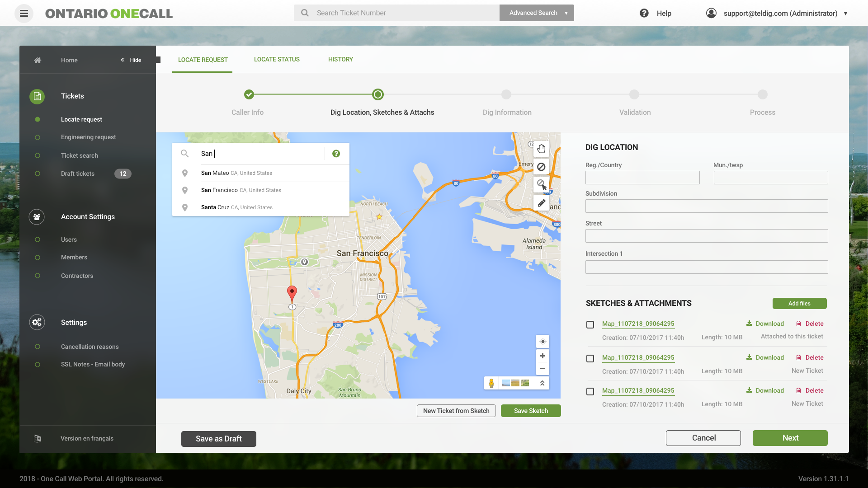Click the pencil draw tool on map
Image resolution: width=868 pixels, height=488 pixels.
[x=541, y=203]
